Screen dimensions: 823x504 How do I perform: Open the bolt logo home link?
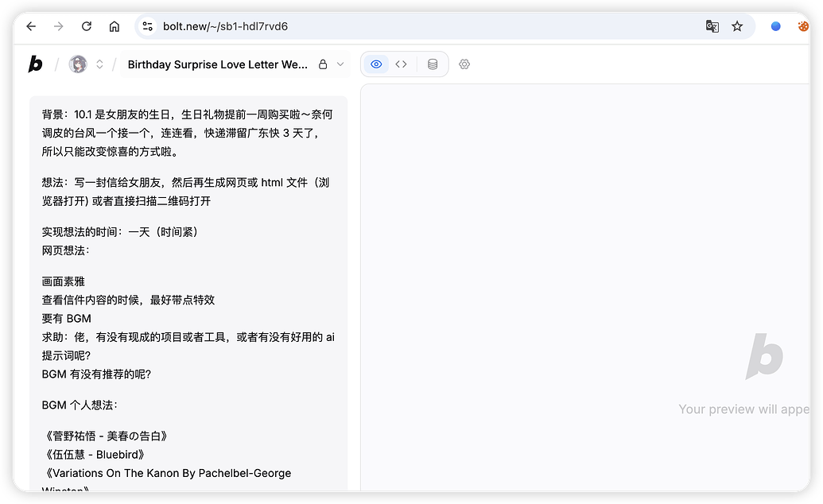[35, 64]
